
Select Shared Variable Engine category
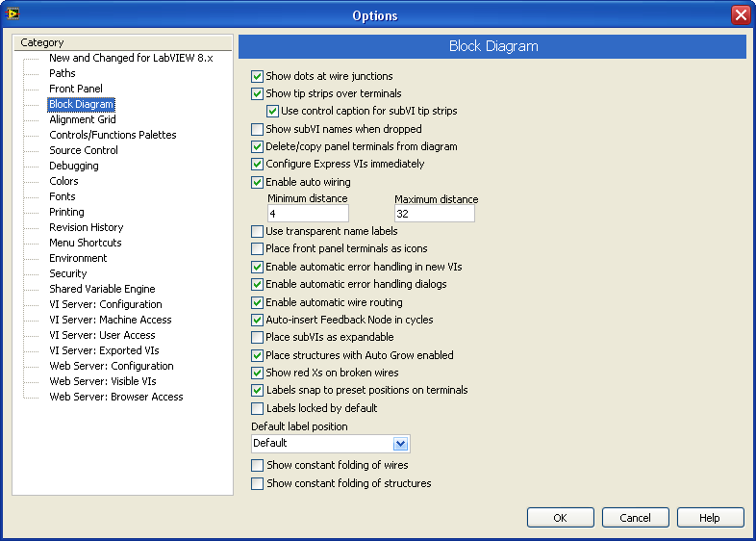102,289
